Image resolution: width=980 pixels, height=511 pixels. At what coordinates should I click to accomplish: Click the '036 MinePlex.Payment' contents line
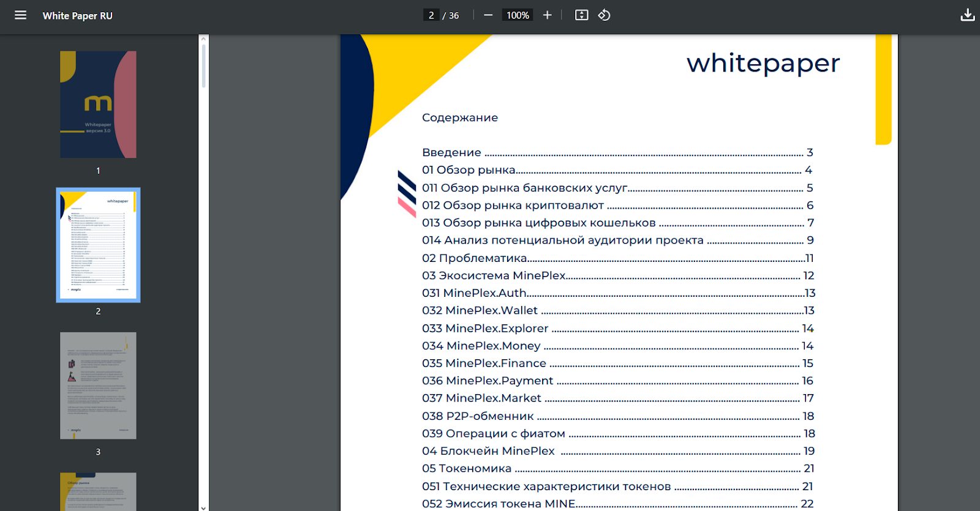point(617,381)
